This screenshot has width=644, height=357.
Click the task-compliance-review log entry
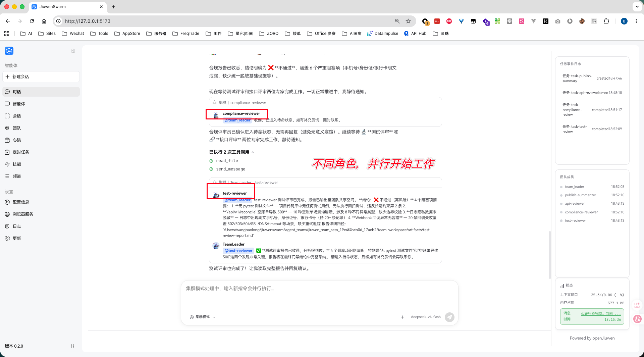click(592, 110)
